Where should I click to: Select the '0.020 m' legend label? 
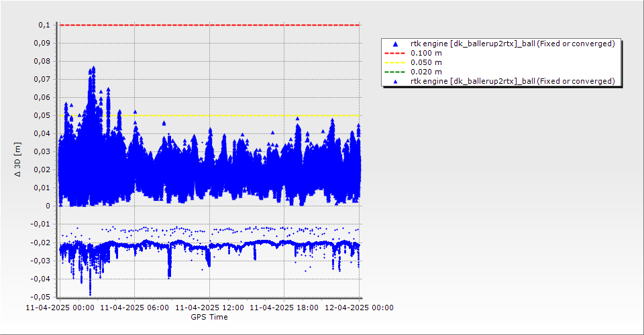427,72
